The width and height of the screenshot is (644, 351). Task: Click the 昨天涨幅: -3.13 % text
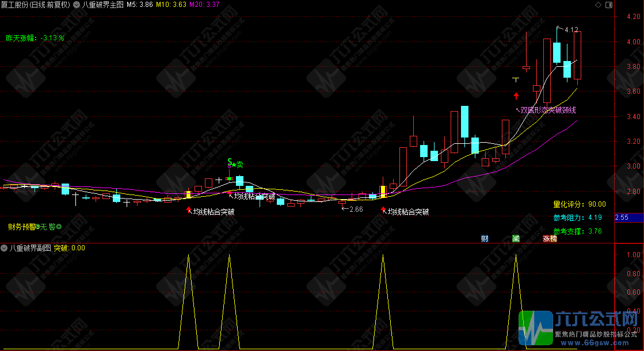click(x=35, y=38)
